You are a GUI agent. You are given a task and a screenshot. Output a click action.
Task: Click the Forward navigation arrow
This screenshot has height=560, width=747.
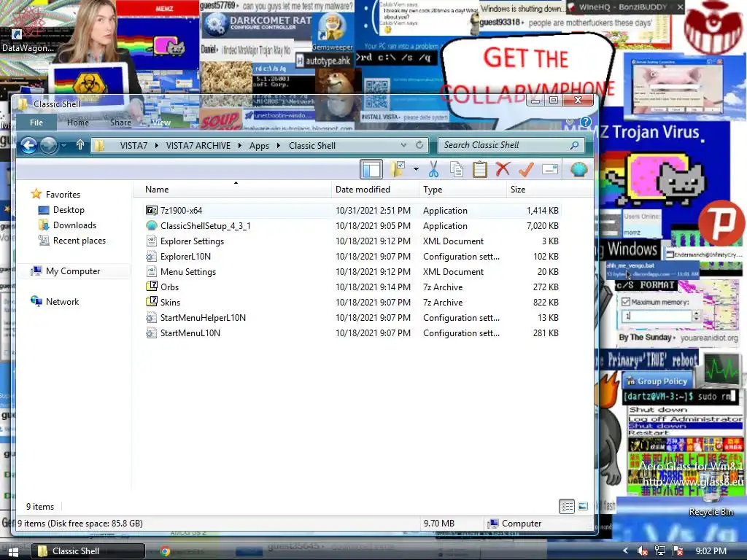point(49,145)
